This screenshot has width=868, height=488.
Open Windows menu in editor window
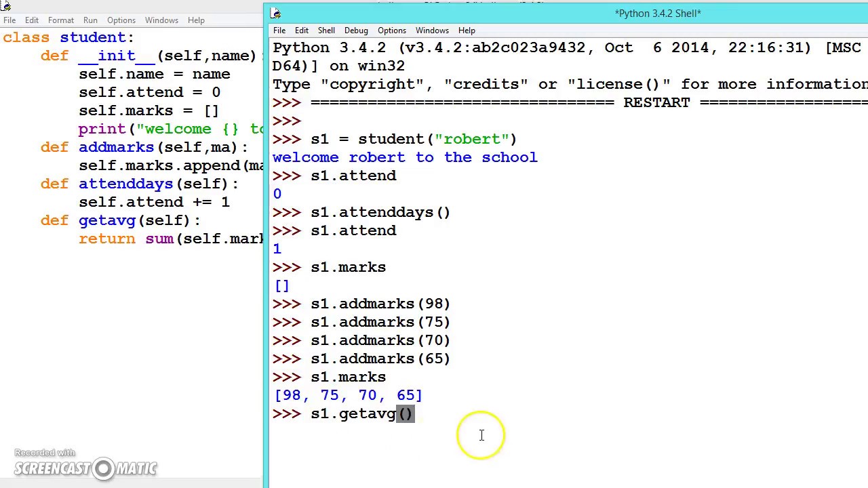[161, 20]
